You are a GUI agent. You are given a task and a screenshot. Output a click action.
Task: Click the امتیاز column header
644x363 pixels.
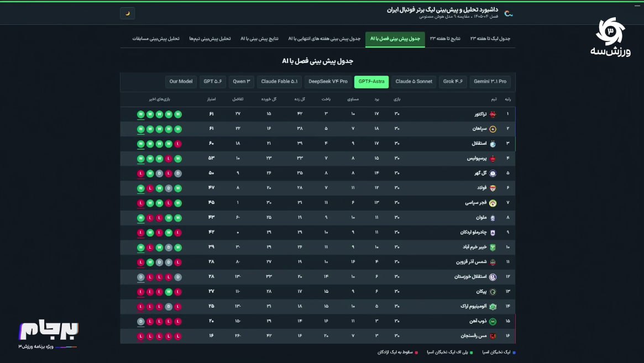pyautogui.click(x=211, y=99)
